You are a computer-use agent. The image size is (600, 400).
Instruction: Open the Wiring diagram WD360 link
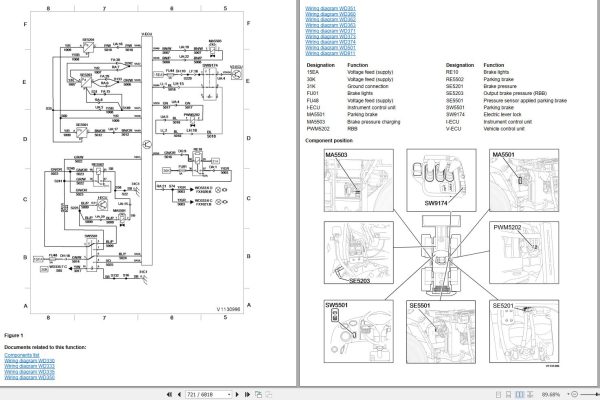pos(330,14)
